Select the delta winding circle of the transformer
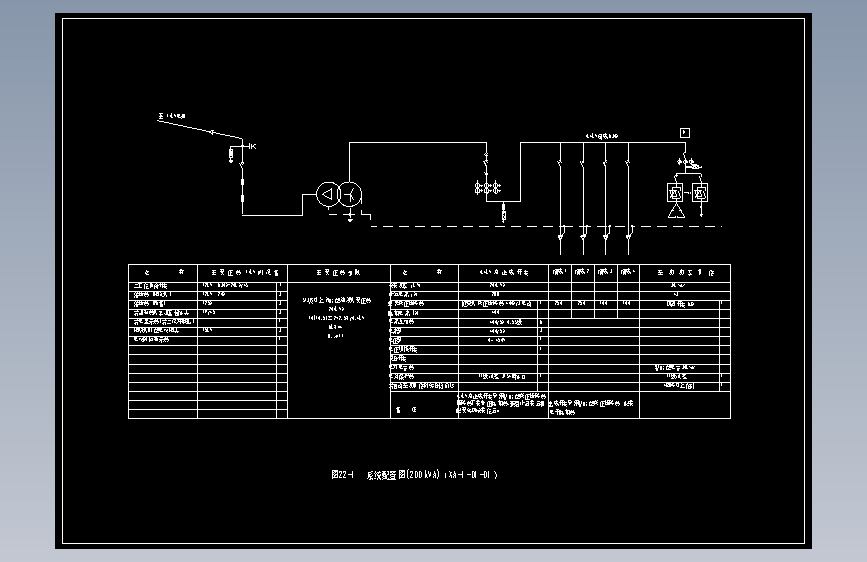 click(x=328, y=194)
